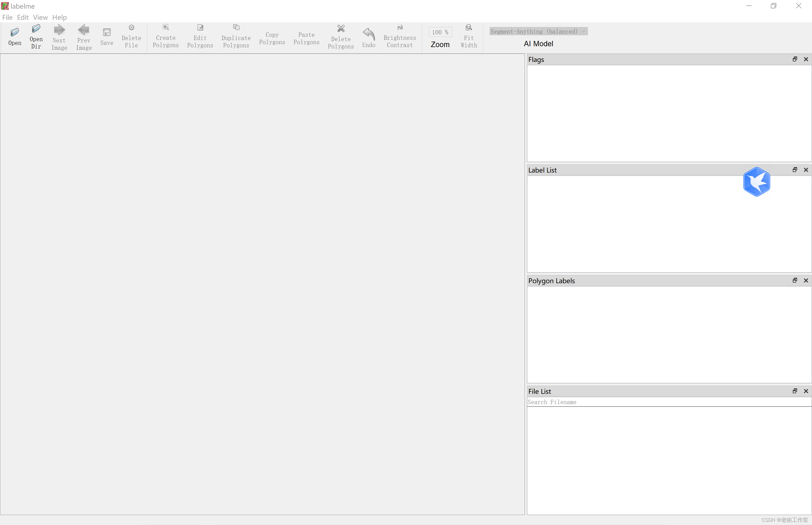Viewport: 812px width, 525px height.
Task: Select Create Polygons tool
Action: pos(166,27)
